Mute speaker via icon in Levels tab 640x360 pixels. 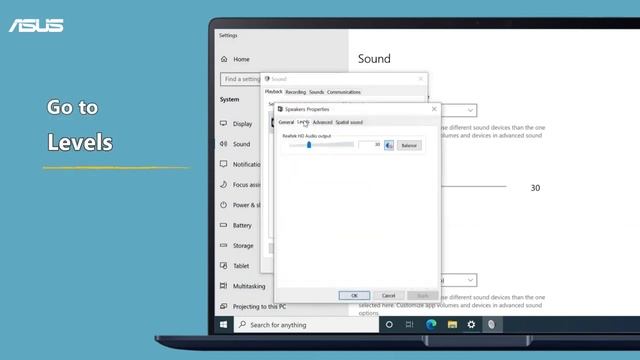(389, 145)
